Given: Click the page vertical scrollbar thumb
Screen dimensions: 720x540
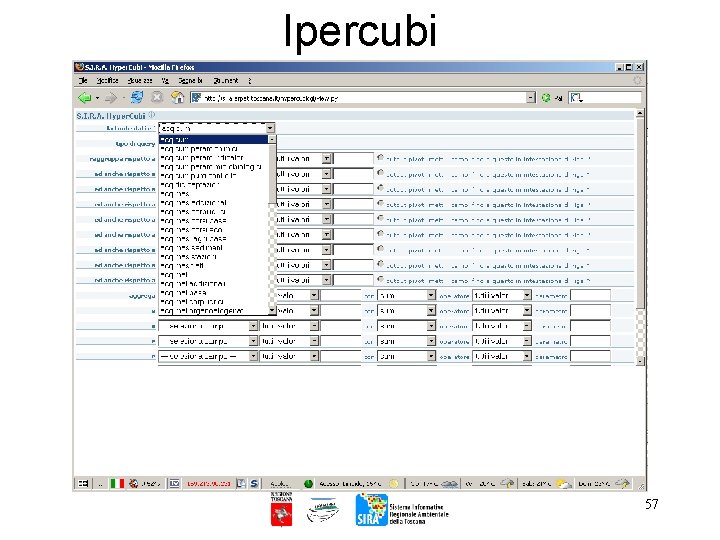Looking at the screenshot, I should (x=640, y=214).
